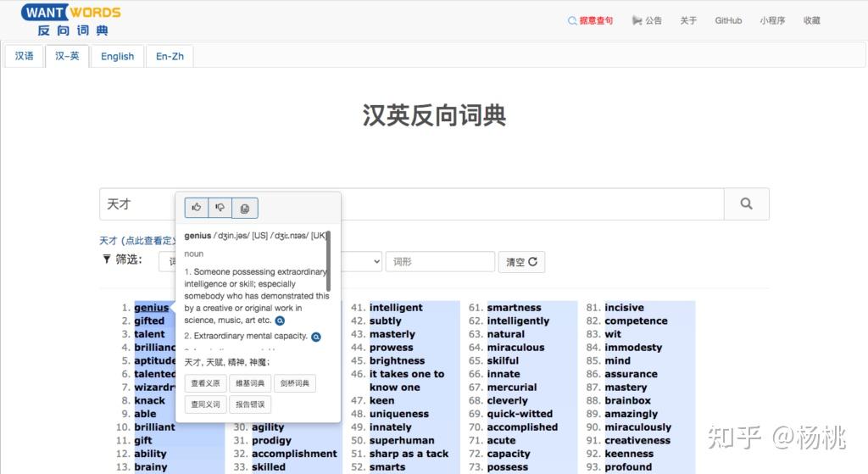Select the 汉-英 tab
This screenshot has width=868, height=474.
coord(67,56)
